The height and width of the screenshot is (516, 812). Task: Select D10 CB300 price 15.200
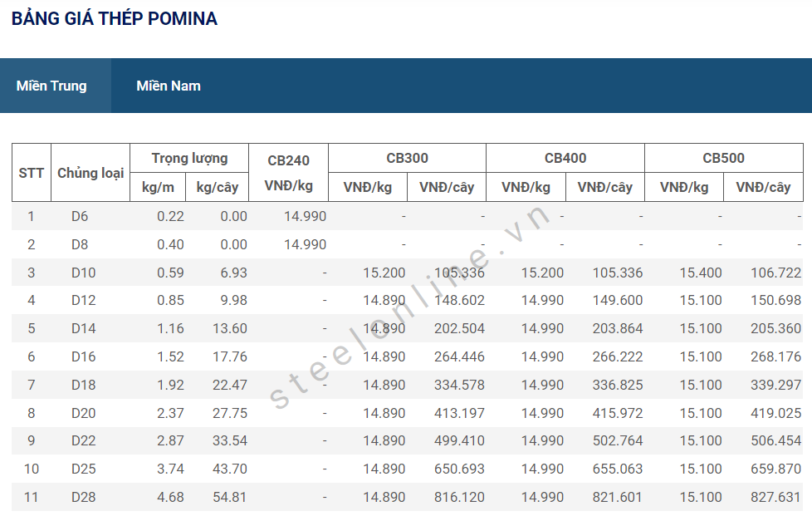(x=384, y=273)
